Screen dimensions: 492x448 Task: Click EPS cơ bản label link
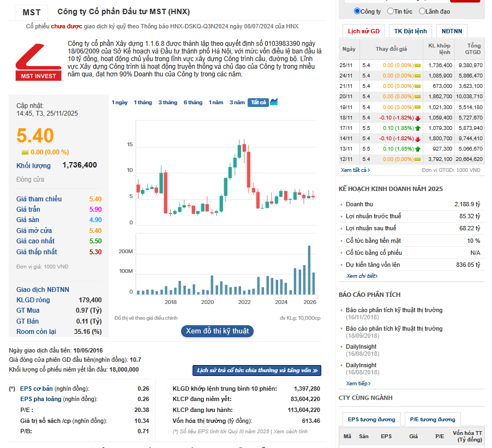coord(37,389)
